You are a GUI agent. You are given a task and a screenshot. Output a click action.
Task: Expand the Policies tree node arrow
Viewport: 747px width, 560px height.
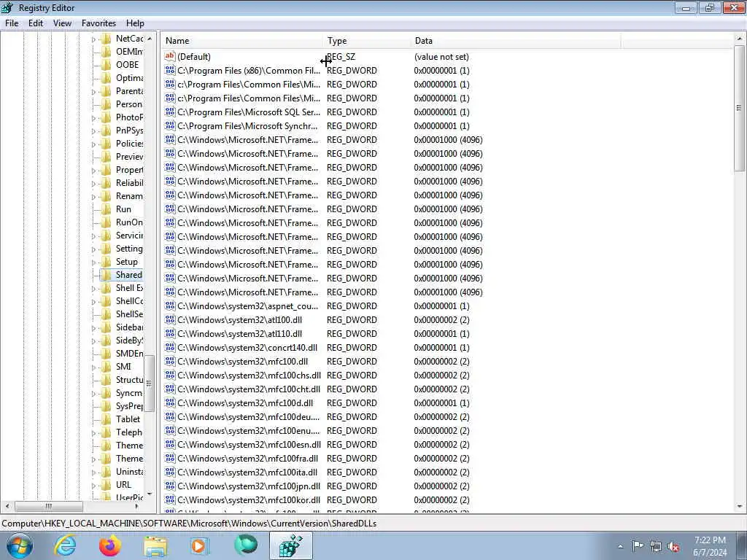[93, 144]
